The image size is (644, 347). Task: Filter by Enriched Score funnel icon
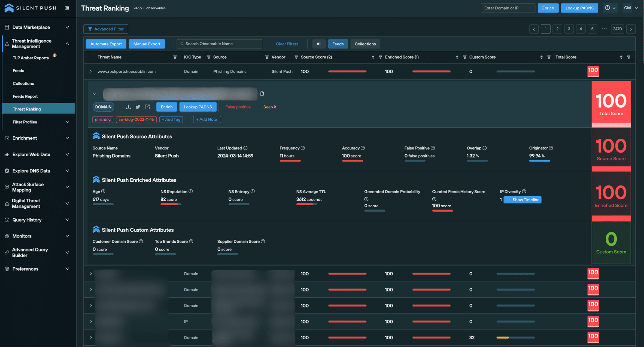coord(465,57)
